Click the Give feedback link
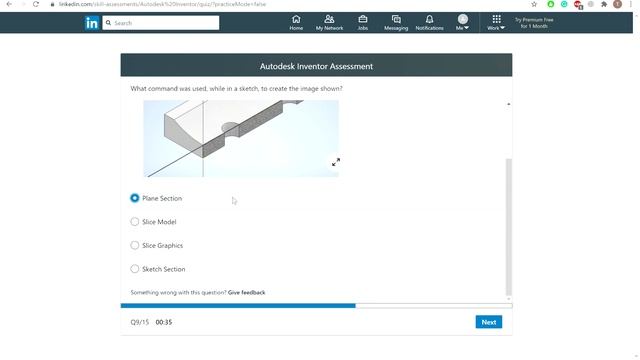Screen dimensions: 640x360 click(247, 292)
